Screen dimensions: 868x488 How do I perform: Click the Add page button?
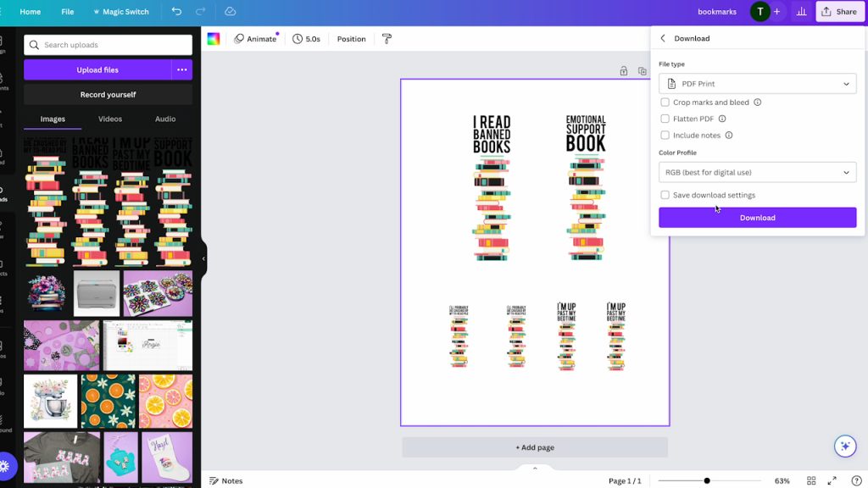[535, 447]
